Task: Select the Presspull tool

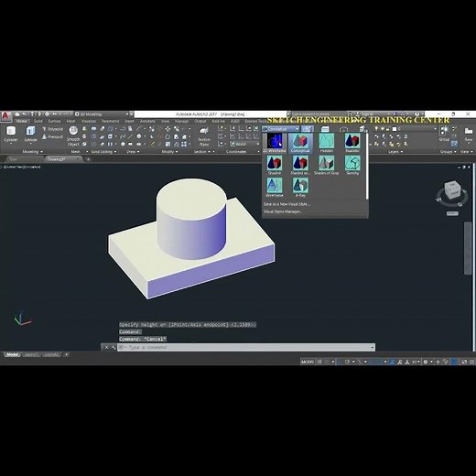Action: (52, 136)
